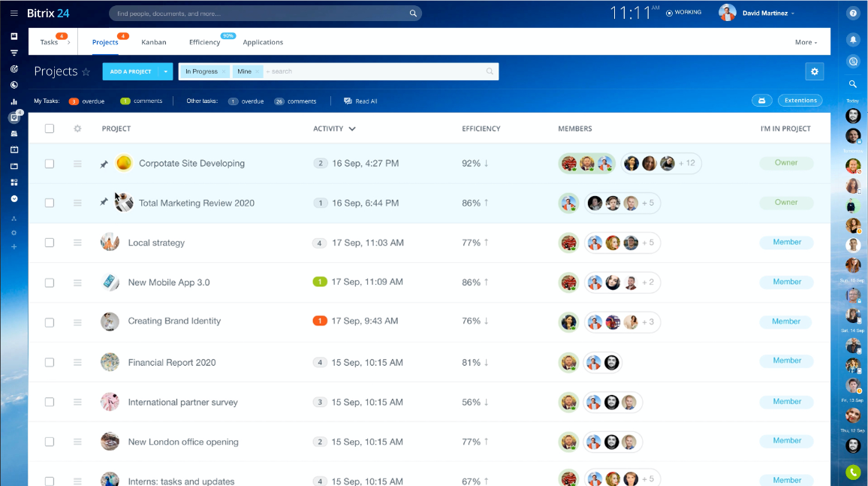Image resolution: width=868 pixels, height=486 pixels.
Task: Check the New Mobile App 3.0 checkbox
Action: [x=50, y=283]
